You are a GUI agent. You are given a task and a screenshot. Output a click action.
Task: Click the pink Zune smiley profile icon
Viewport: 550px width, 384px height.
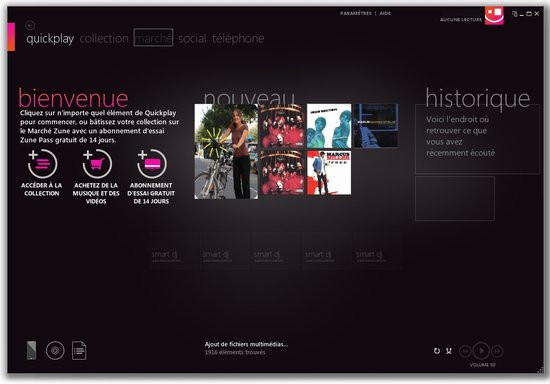tap(494, 15)
